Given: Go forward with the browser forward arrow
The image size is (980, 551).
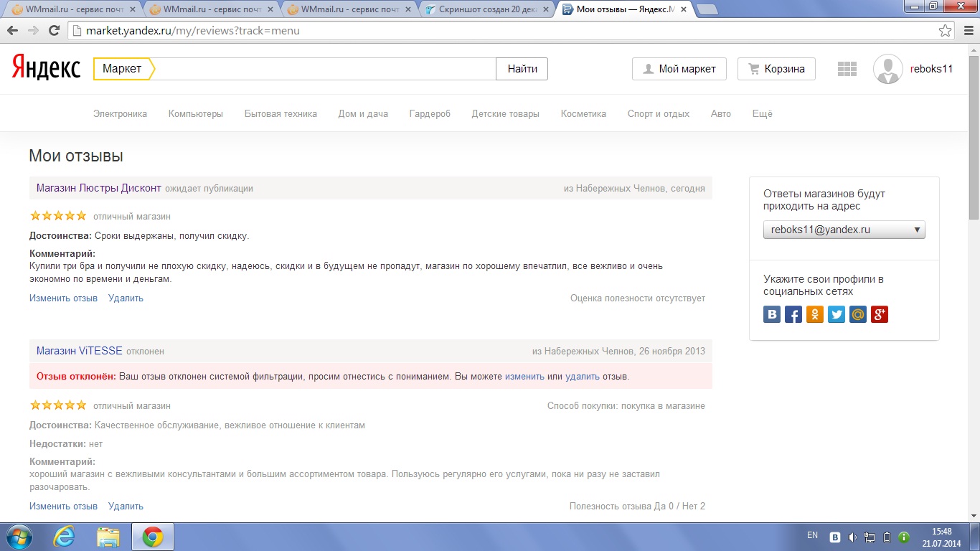Looking at the screenshot, I should pos(33,31).
